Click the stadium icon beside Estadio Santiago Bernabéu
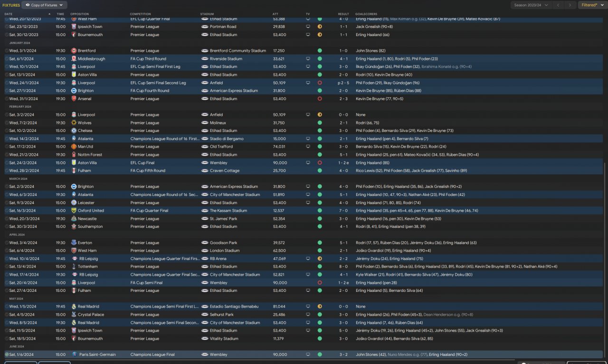 pyautogui.click(x=205, y=307)
